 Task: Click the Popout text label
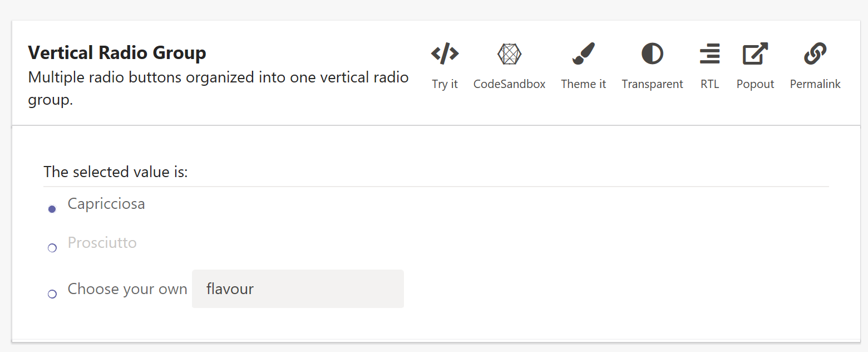pyautogui.click(x=755, y=84)
